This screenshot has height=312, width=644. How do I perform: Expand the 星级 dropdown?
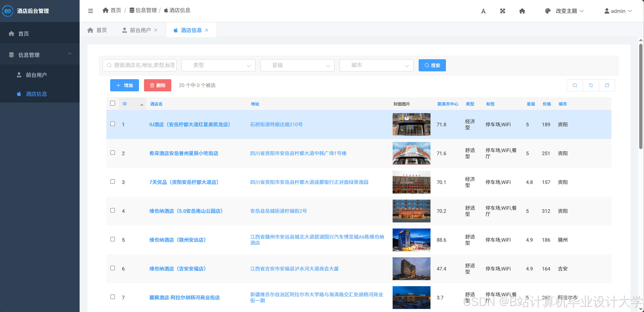(x=297, y=65)
